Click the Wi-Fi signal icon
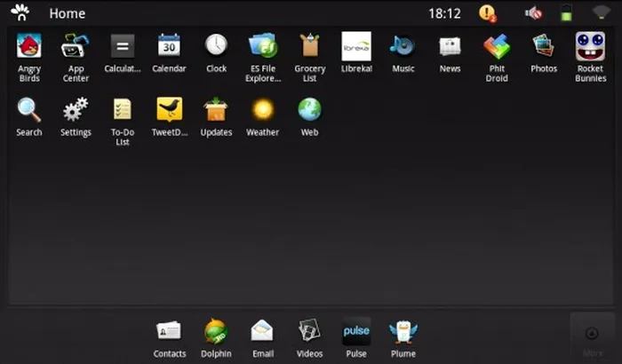The width and height of the screenshot is (622, 364). (601, 12)
